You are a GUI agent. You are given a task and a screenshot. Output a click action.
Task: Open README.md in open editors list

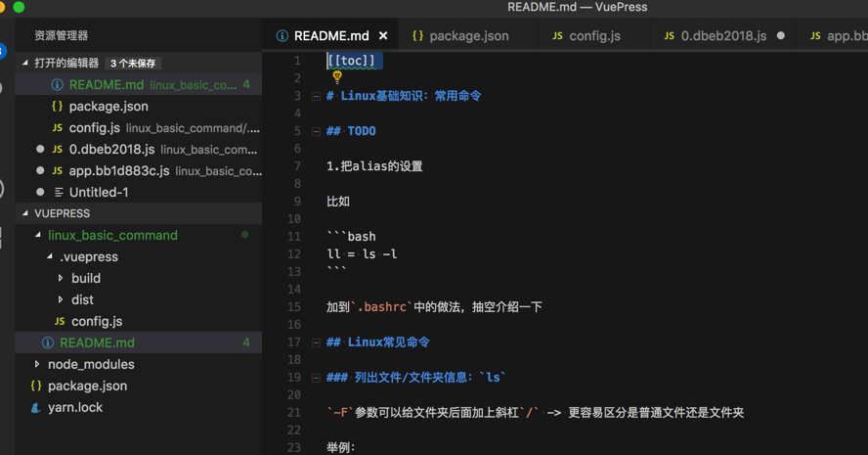coord(139,85)
